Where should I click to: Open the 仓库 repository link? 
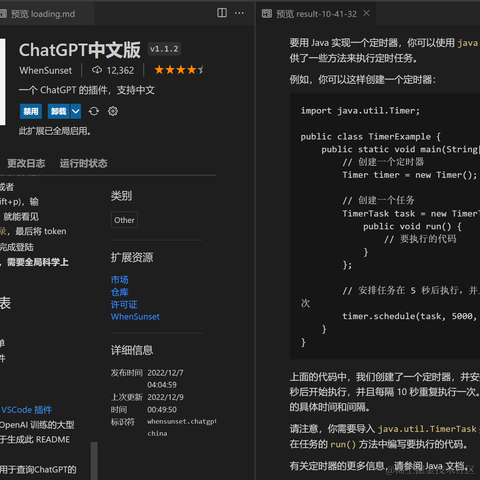[120, 292]
